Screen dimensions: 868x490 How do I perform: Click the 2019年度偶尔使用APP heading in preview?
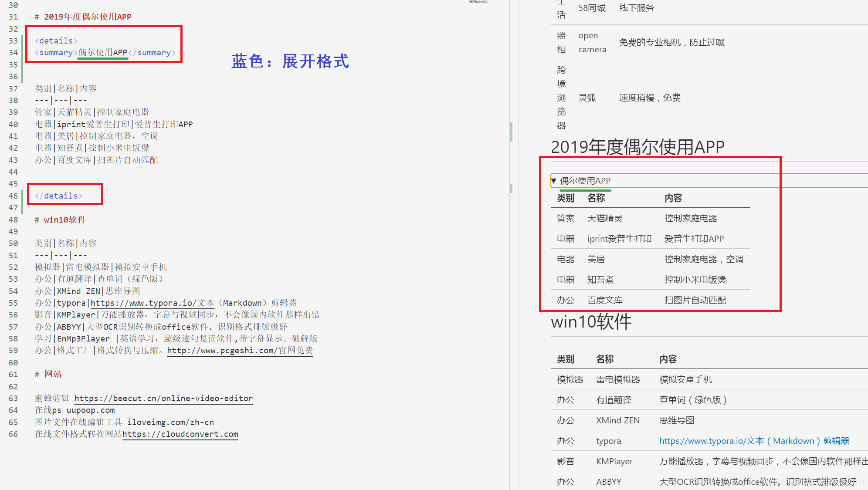[x=637, y=147]
